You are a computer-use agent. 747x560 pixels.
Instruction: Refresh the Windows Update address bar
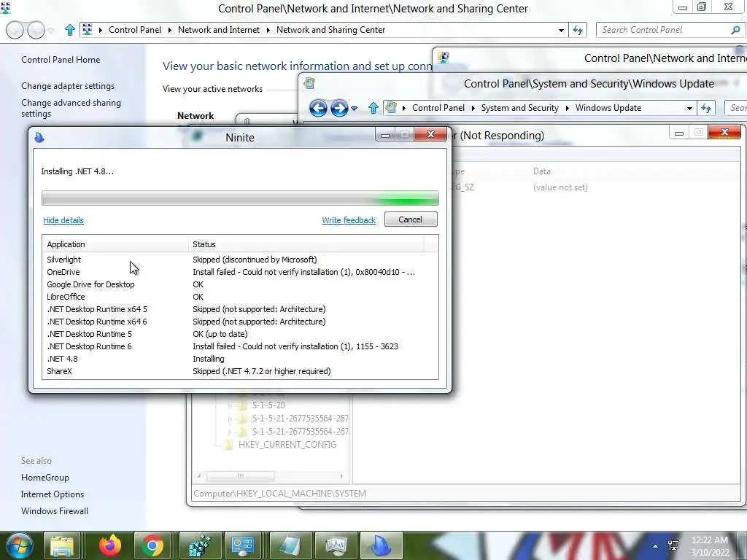[x=705, y=108]
